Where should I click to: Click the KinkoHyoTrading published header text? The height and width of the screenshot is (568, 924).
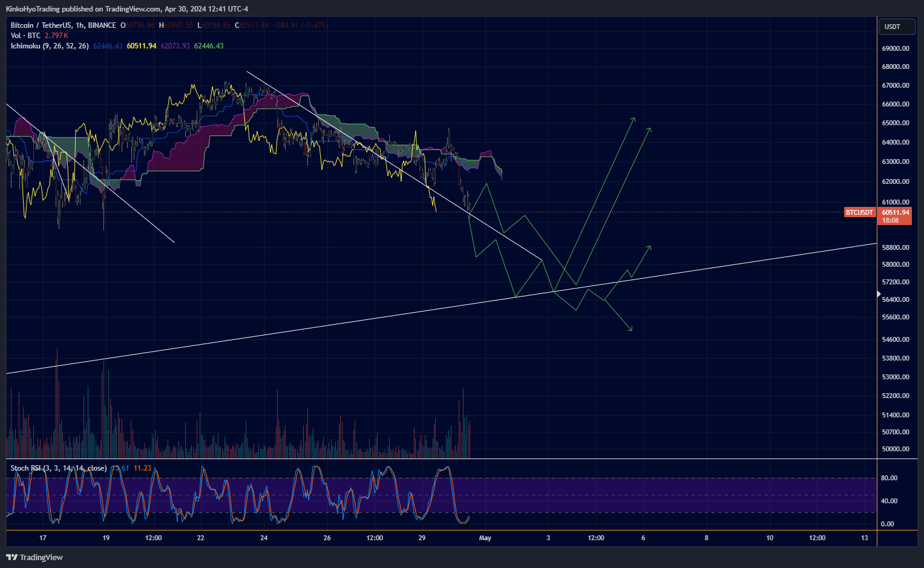(127, 9)
